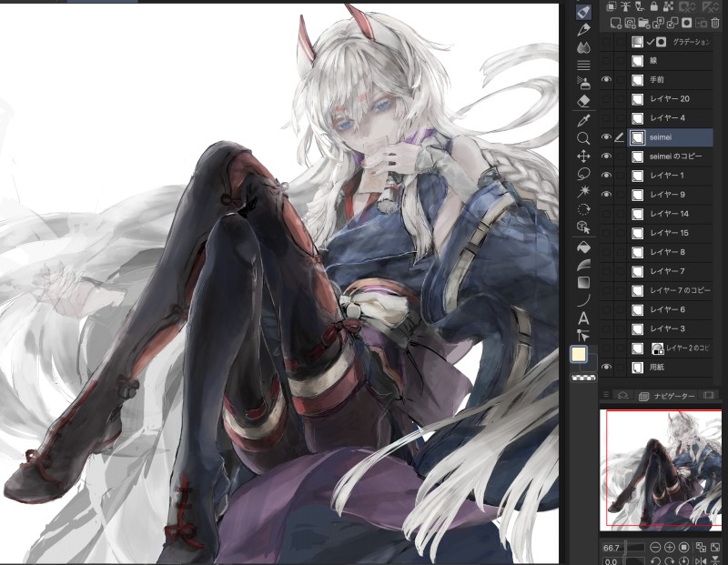This screenshot has height=565, width=728.
Task: Hide the レイヤー 9 layer
Action: 606,194
